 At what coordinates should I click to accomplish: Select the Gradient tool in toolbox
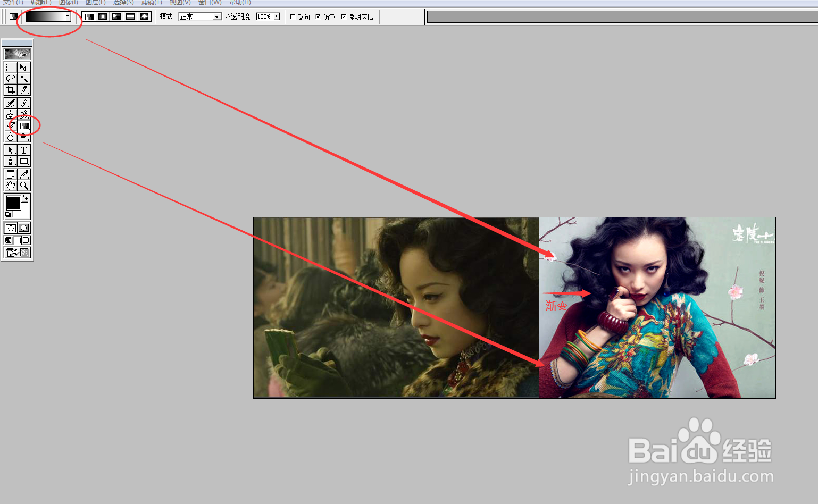(24, 126)
